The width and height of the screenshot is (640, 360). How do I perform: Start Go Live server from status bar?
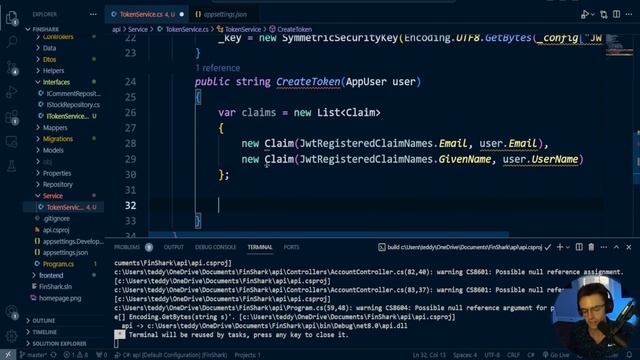(556, 355)
